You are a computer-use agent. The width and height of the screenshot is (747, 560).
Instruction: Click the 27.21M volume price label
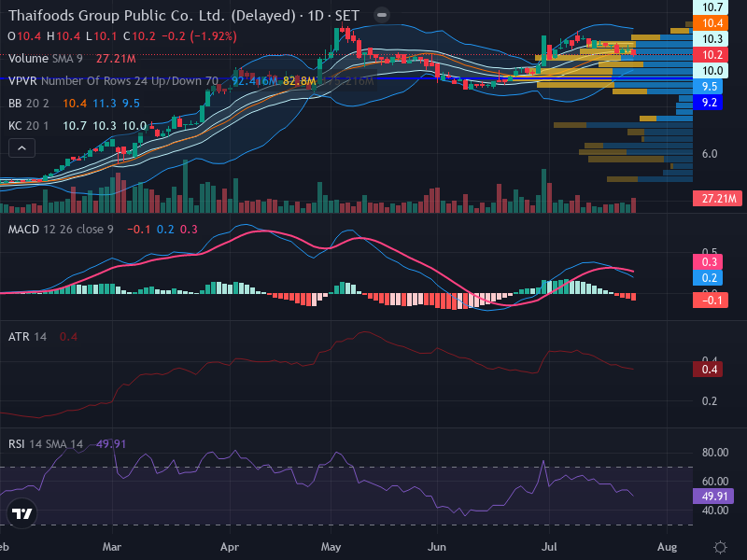[717, 199]
